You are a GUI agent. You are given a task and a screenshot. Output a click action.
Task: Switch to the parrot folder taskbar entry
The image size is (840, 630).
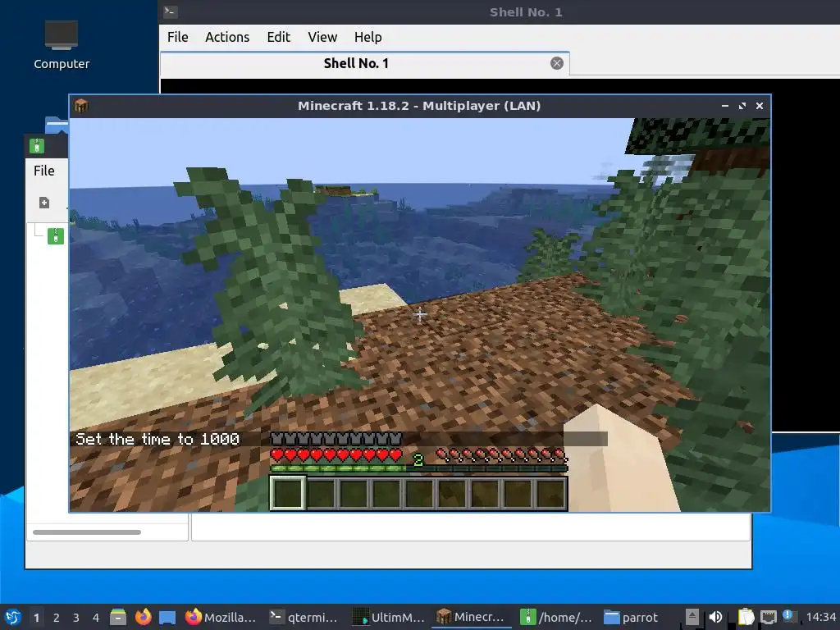coord(632,617)
